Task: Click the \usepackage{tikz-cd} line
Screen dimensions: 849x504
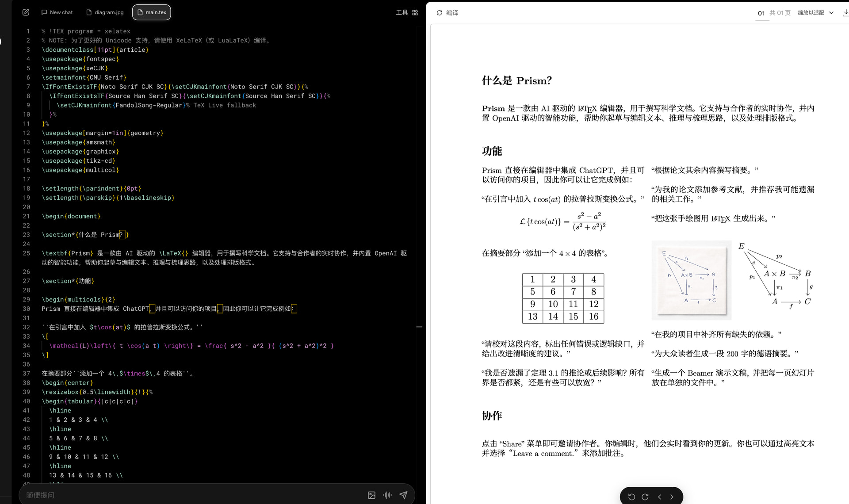Action: [x=78, y=160]
